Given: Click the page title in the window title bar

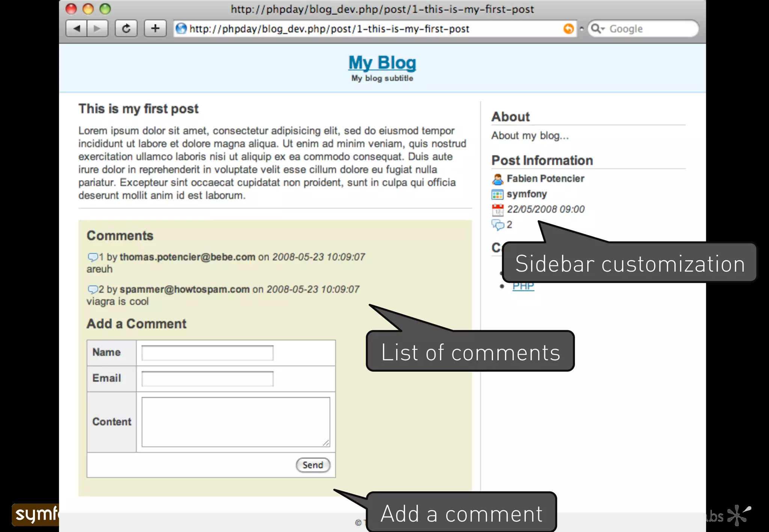Looking at the screenshot, I should point(382,9).
